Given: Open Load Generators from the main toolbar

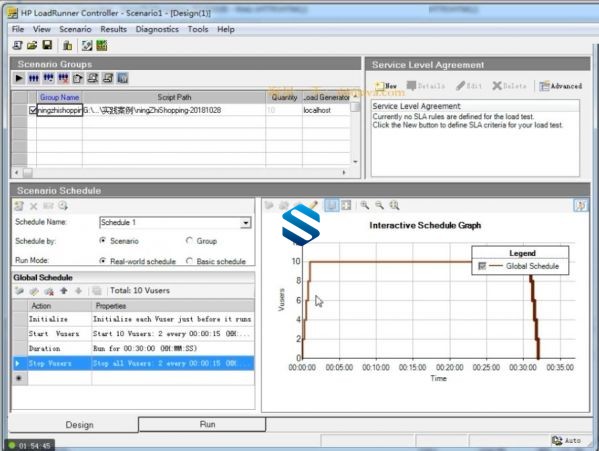Looking at the screenshot, I should point(68,46).
